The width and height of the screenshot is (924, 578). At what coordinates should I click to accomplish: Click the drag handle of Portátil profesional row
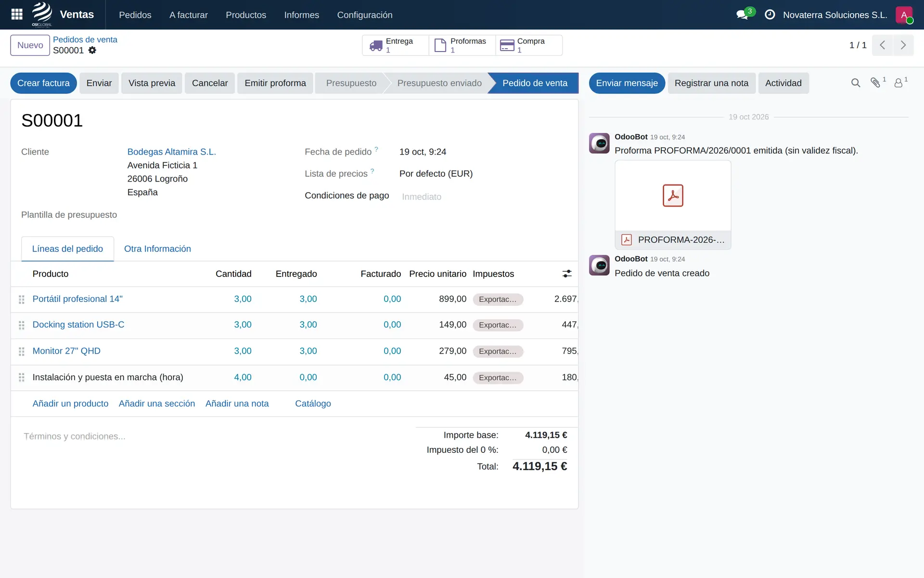pos(22,300)
